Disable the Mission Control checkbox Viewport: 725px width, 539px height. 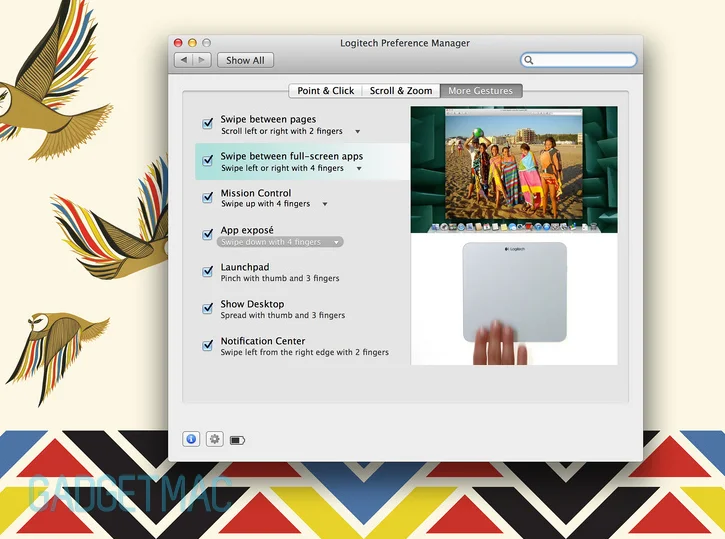point(208,197)
